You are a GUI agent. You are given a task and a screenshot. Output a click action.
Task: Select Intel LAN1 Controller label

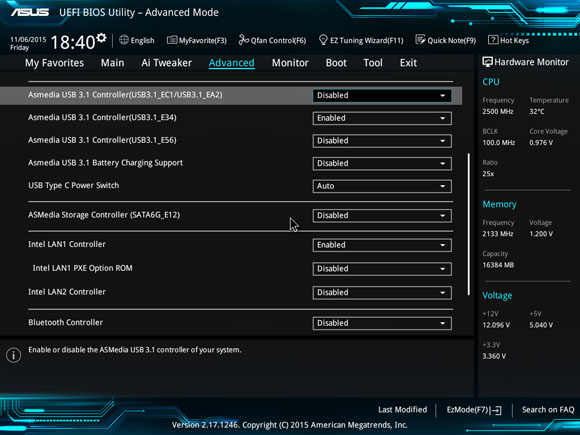click(67, 244)
